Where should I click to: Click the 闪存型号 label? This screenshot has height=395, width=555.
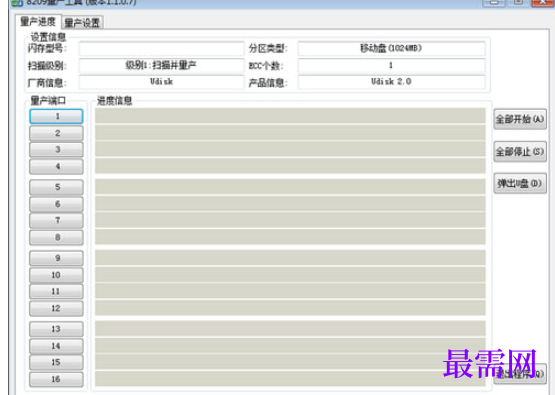point(47,48)
